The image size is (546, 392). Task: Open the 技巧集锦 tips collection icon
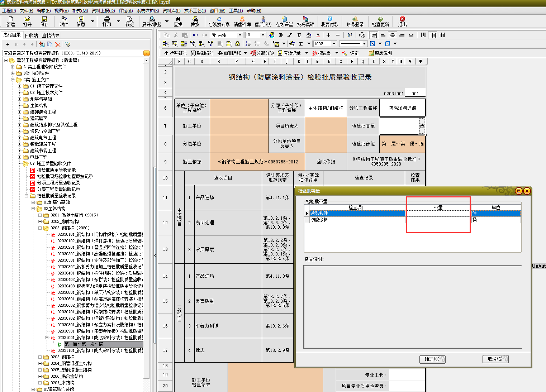click(x=305, y=21)
